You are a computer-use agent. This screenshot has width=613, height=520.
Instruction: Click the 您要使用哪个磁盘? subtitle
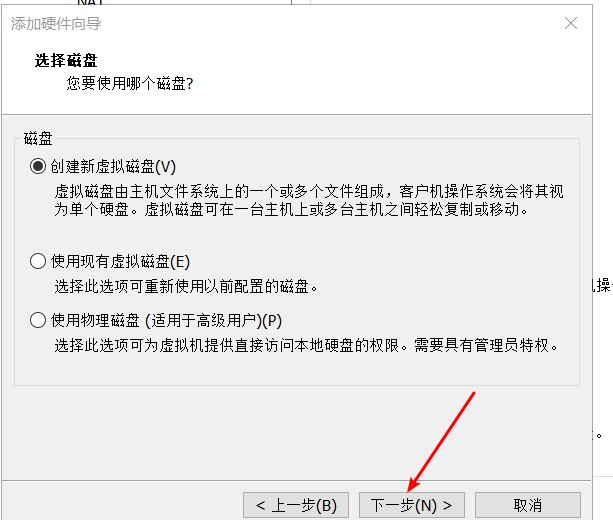pos(130,83)
